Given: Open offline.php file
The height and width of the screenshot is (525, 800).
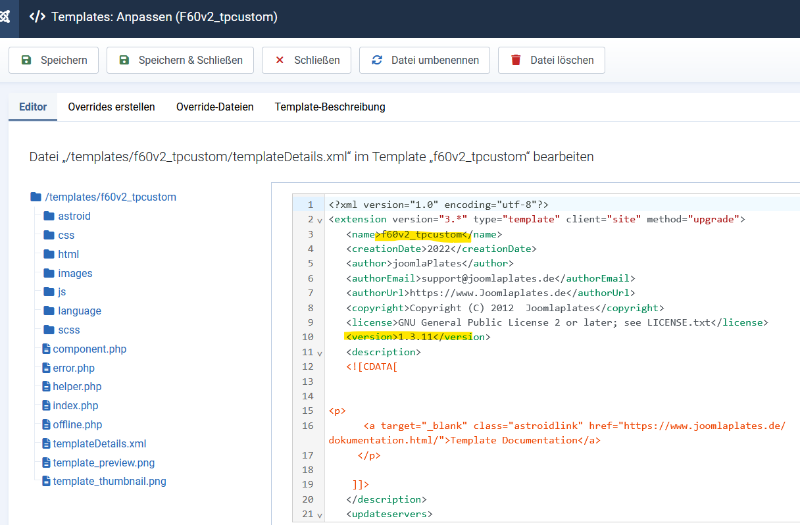Looking at the screenshot, I should click(77, 424).
